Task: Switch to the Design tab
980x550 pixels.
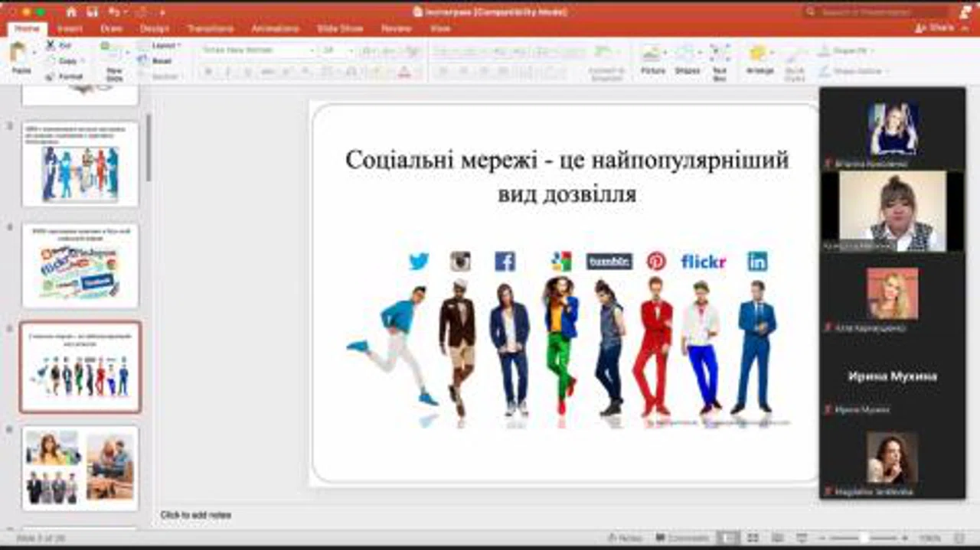Action: [155, 28]
